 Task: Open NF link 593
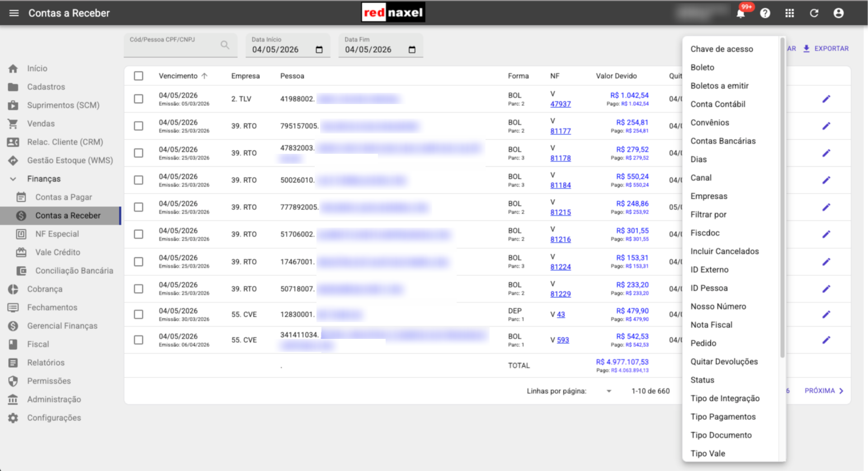coord(563,340)
